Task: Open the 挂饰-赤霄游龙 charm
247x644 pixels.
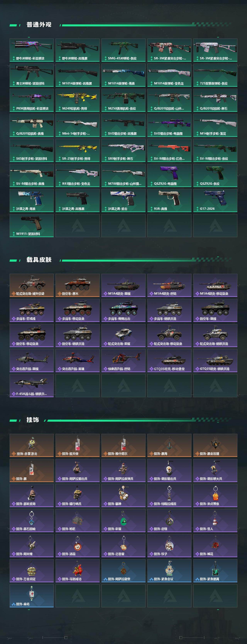Action: click(x=31, y=445)
